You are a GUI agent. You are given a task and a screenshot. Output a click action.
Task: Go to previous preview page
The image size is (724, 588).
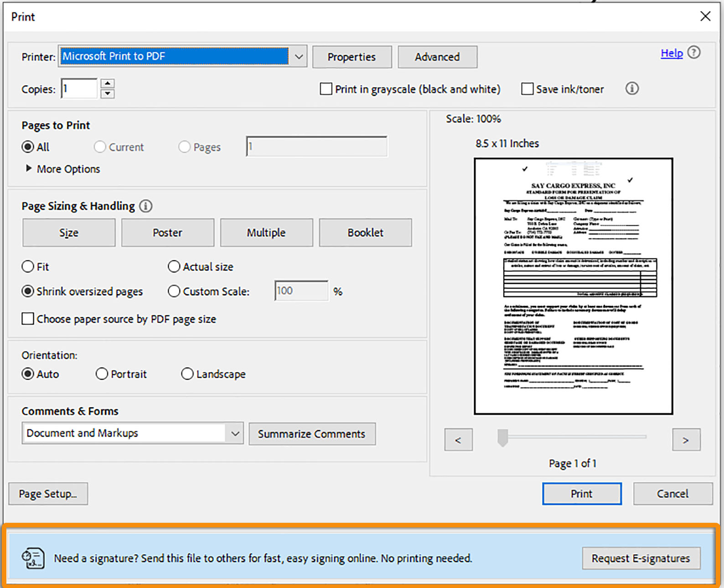point(458,440)
